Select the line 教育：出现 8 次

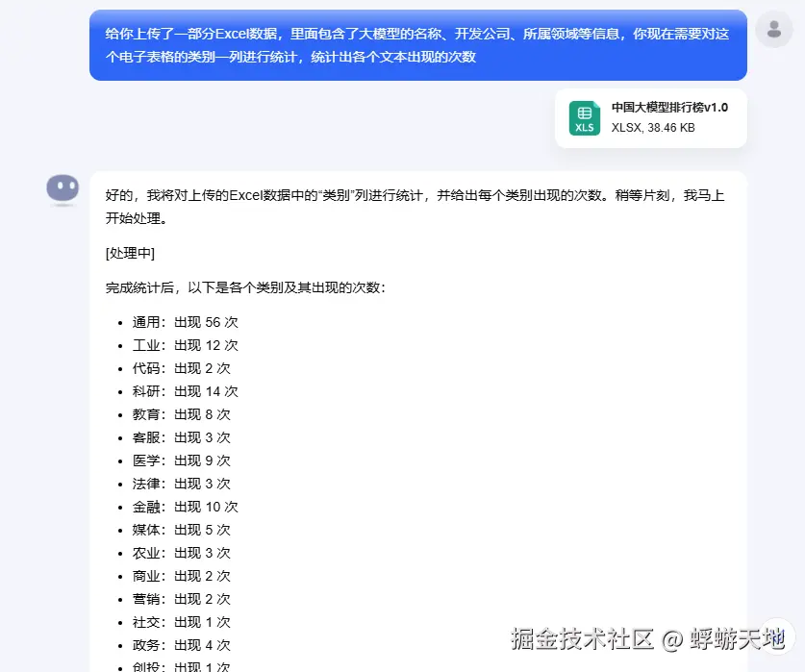point(181,414)
